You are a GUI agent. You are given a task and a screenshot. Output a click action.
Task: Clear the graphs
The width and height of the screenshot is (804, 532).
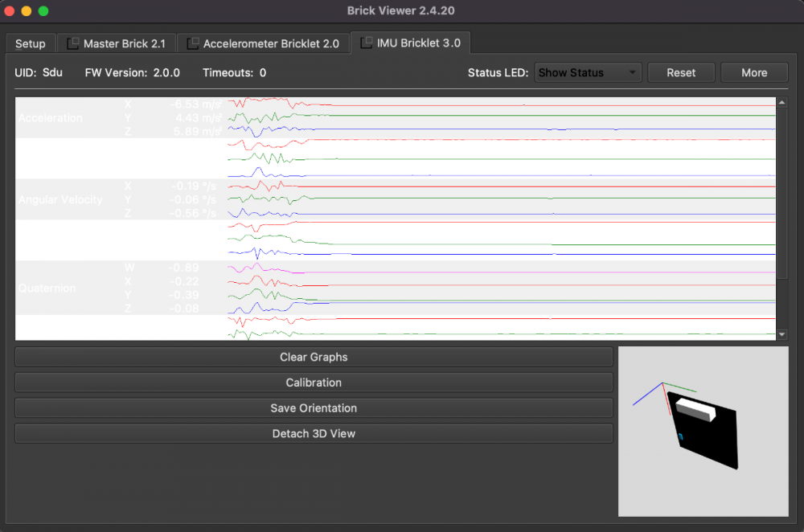[314, 357]
